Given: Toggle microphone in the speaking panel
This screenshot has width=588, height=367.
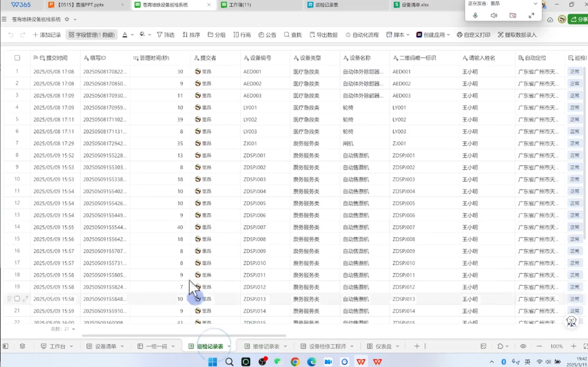Looking at the screenshot, I should click(475, 15).
